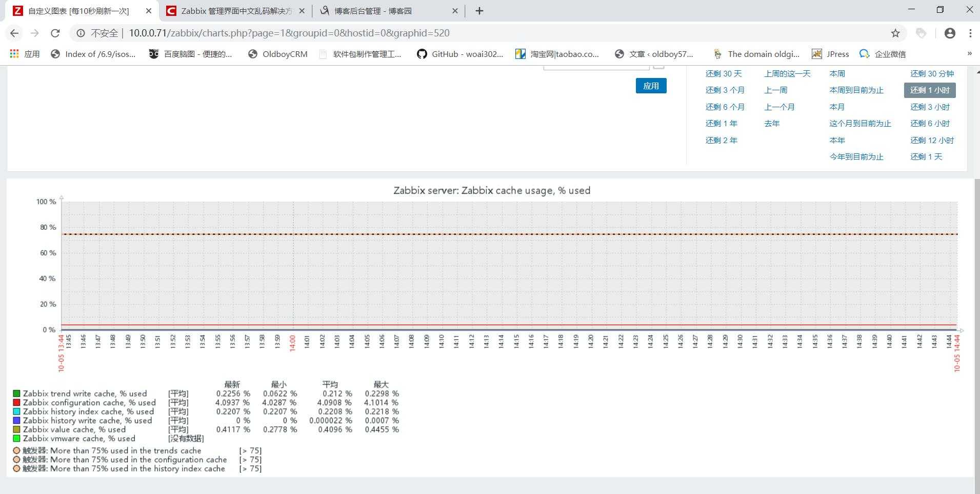The image size is (980, 494).
Task: Open the browser profile avatar icon
Action: click(950, 33)
